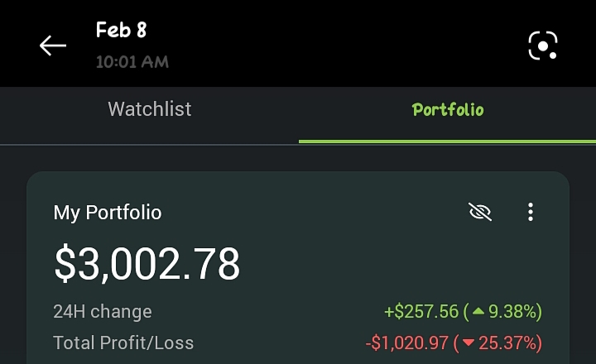Open the three-dot portfolio options menu

pos(531,212)
